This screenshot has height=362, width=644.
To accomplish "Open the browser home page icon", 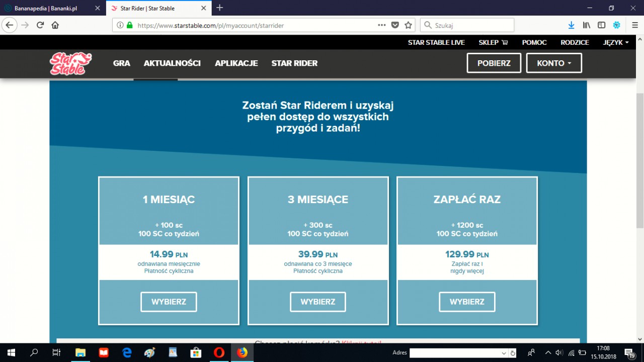I will pos(55,25).
